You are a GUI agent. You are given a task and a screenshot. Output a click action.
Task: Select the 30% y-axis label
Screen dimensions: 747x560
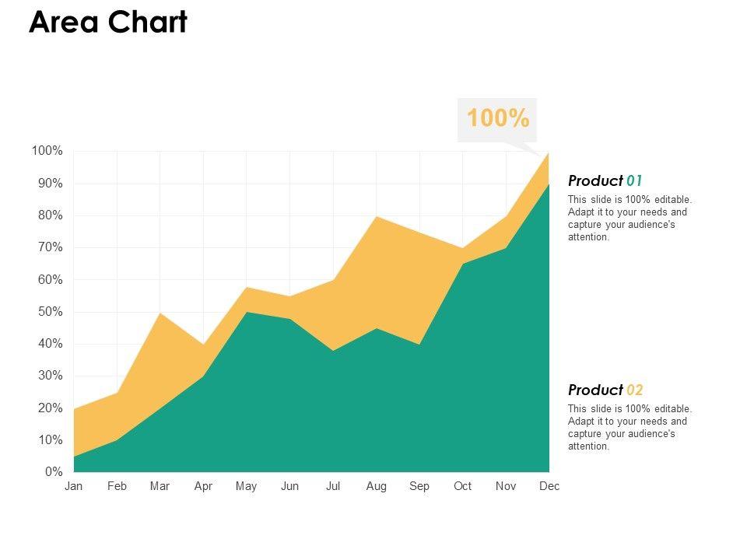(50, 376)
